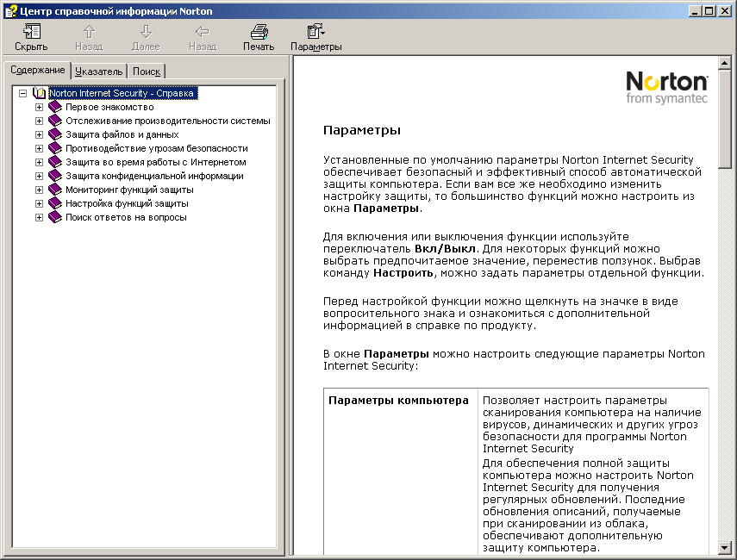Screen dimensions: 737x560
Task: Click the Печать printer icon
Action: [x=259, y=32]
